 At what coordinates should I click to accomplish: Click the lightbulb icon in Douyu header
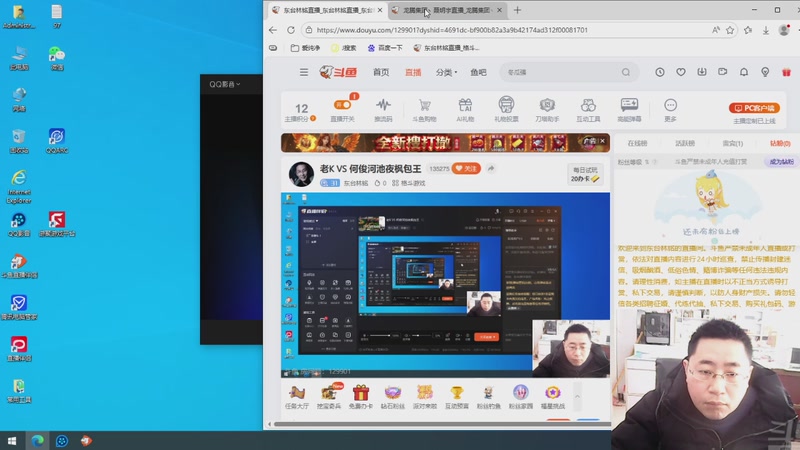coord(765,72)
